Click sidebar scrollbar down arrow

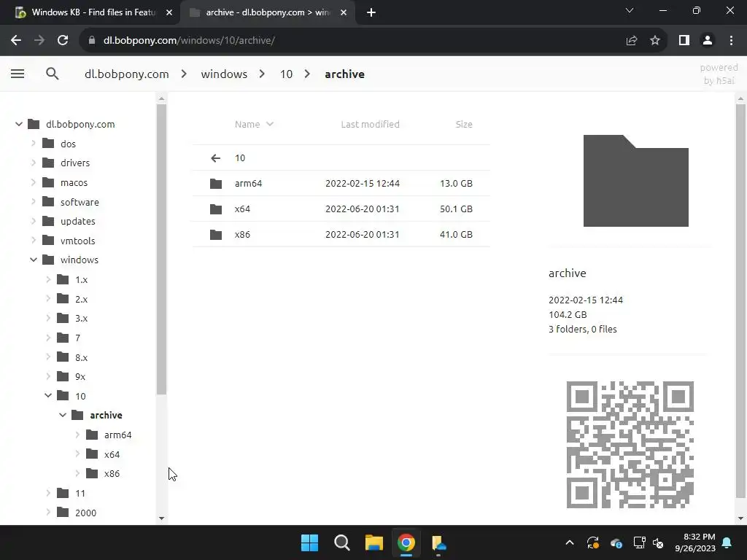pyautogui.click(x=161, y=518)
